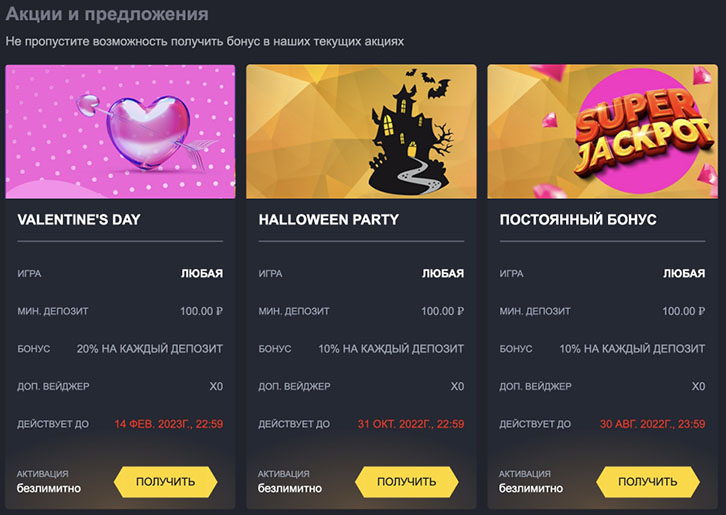Click ЛЮБАЯ game value in Постоянный бонус

(x=684, y=273)
